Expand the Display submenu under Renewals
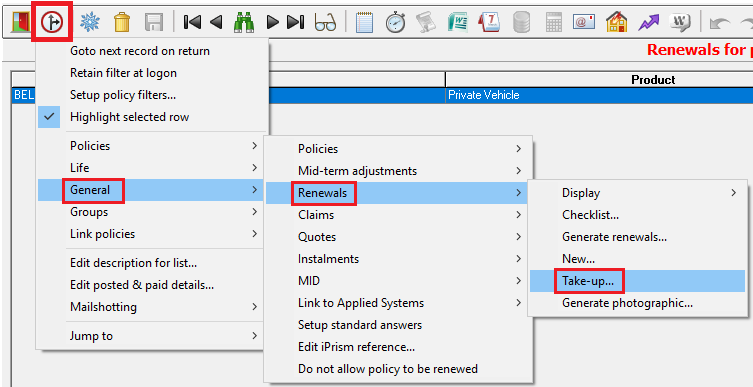Screen dimensions: 753x387 click(638, 193)
